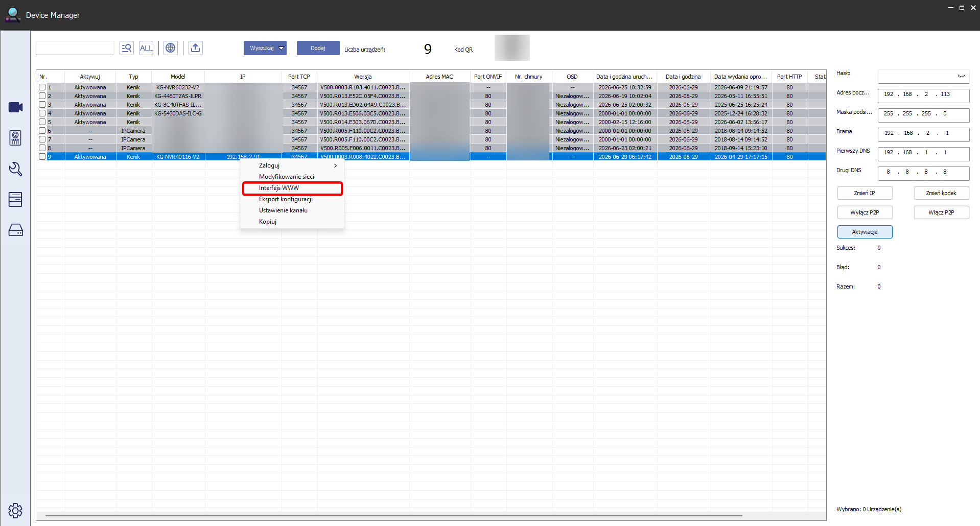The height and width of the screenshot is (526, 980).
Task: Click the Zmień IP button
Action: (x=865, y=193)
